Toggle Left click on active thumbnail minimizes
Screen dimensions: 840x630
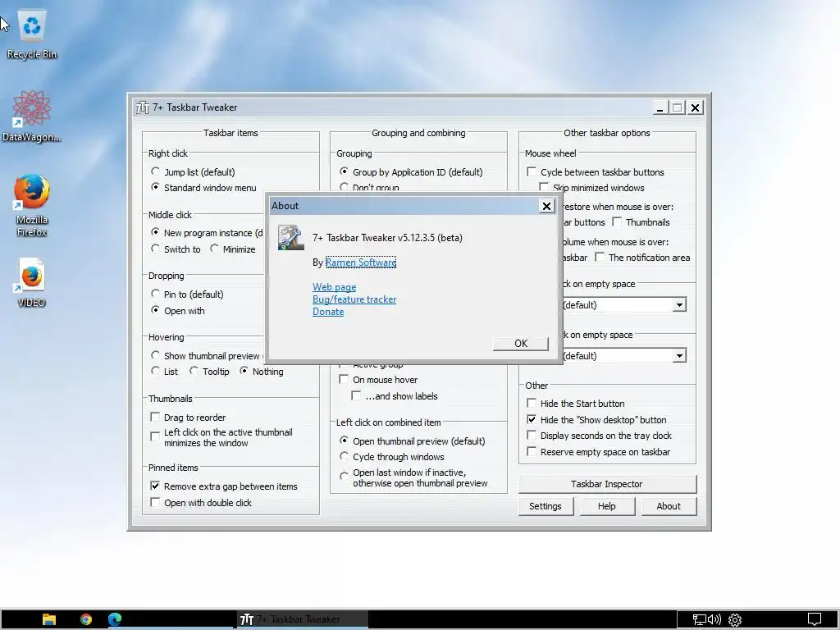point(155,436)
